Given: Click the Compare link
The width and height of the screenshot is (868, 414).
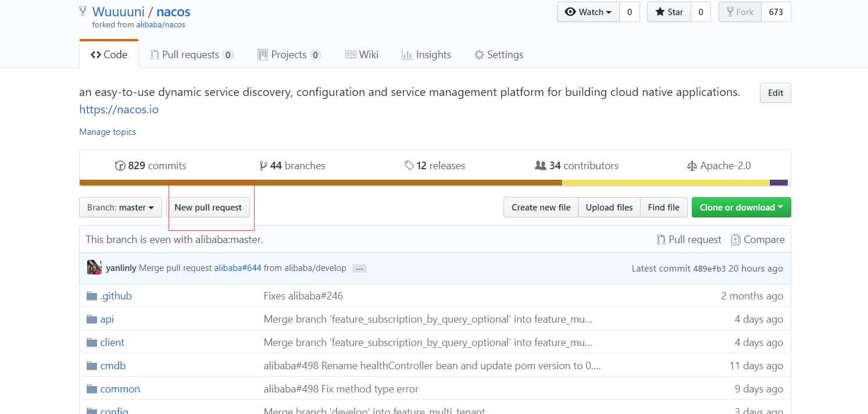Looking at the screenshot, I should coord(758,240).
